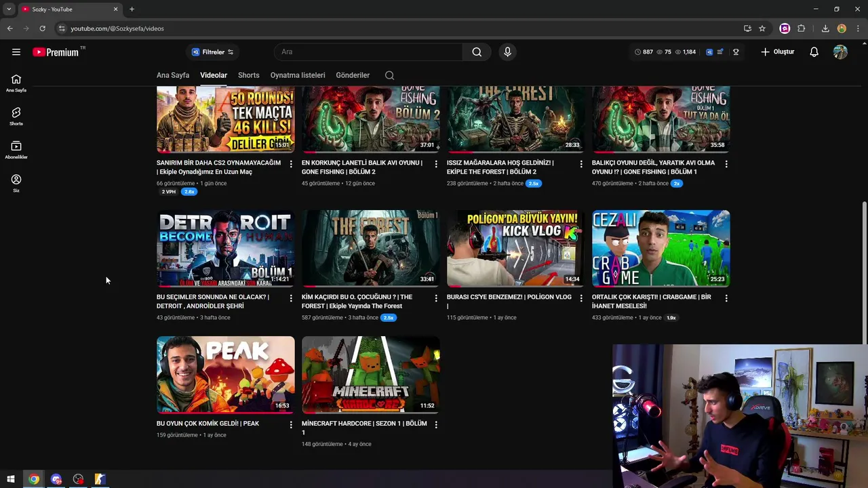Image resolution: width=868 pixels, height=488 pixels.
Task: Bookmark this page with the star
Action: pyautogui.click(x=762, y=28)
